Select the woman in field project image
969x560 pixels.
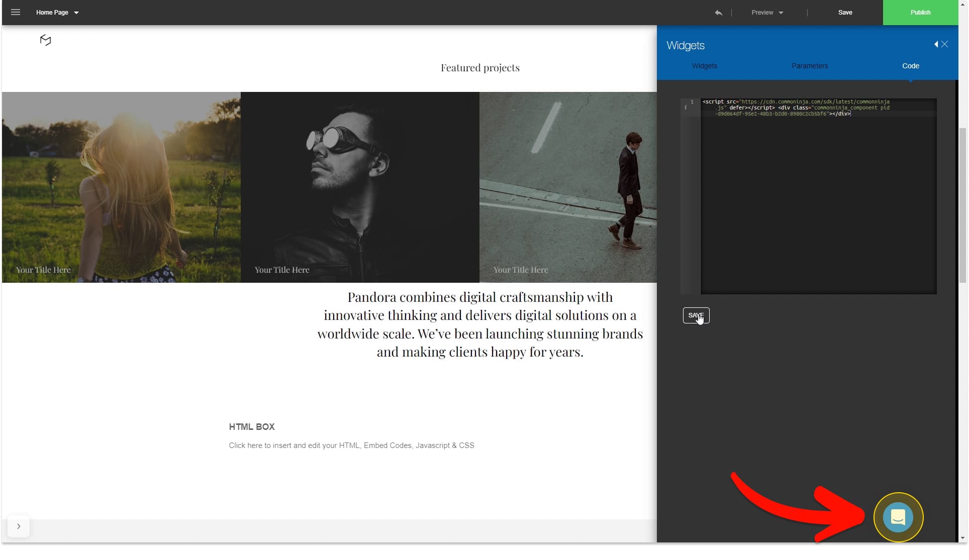(x=121, y=187)
